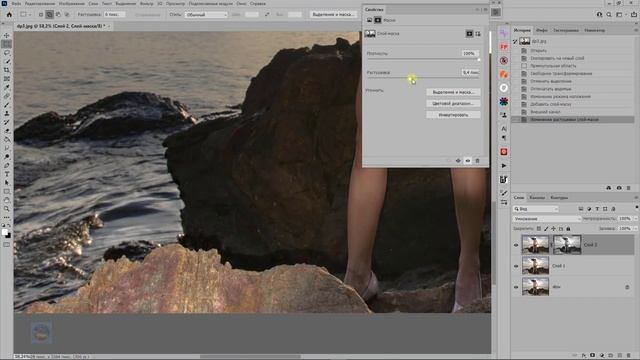The image size is (640, 360).
Task: Select the Type tool in toolbox
Action: point(7,174)
